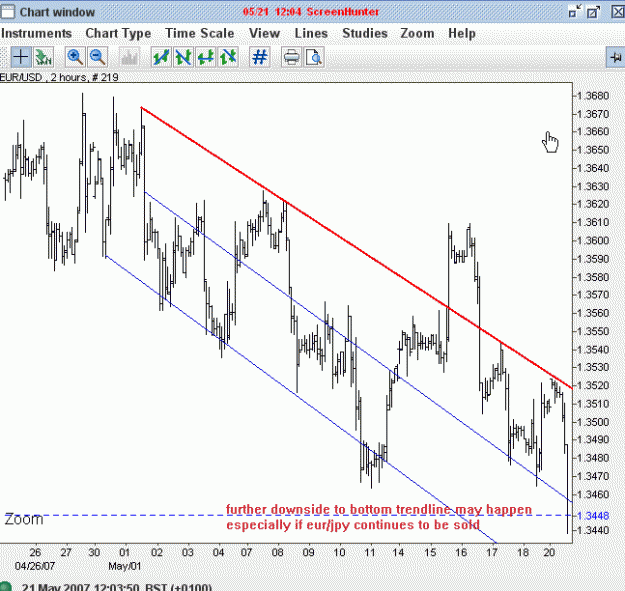This screenshot has width=625, height=591.
Task: Minimize the chart window
Action: coord(575,12)
